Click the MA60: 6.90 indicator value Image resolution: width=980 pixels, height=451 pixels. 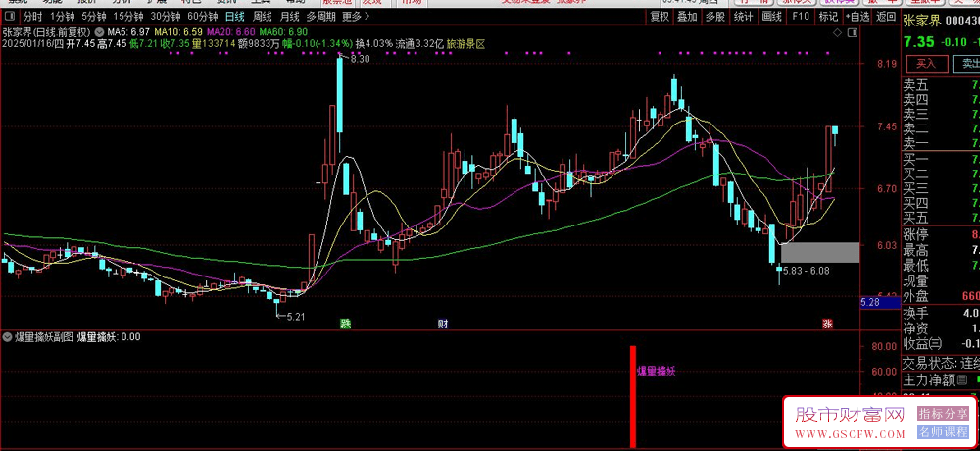point(284,31)
